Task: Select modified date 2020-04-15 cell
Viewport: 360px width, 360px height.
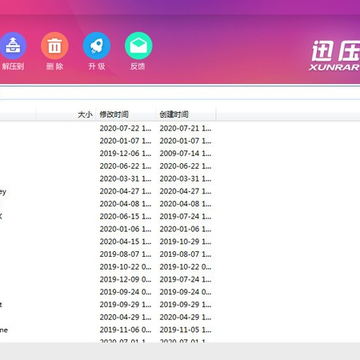Action: (x=125, y=242)
